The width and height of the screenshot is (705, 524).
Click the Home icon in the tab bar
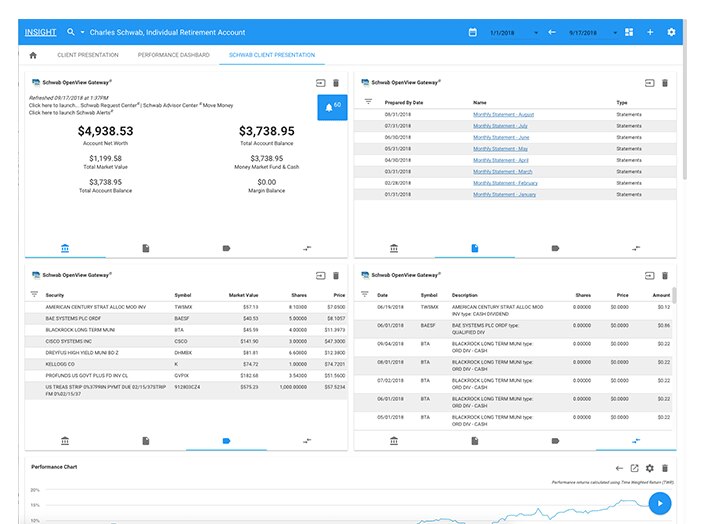coord(33,55)
